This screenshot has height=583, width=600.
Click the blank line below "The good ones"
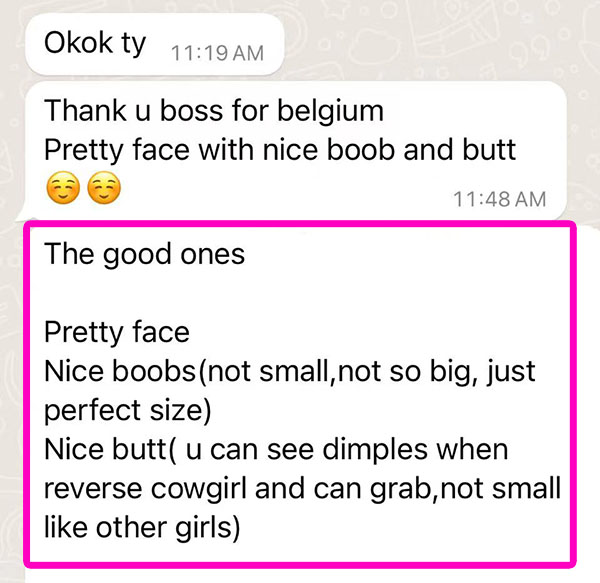[x=300, y=293]
